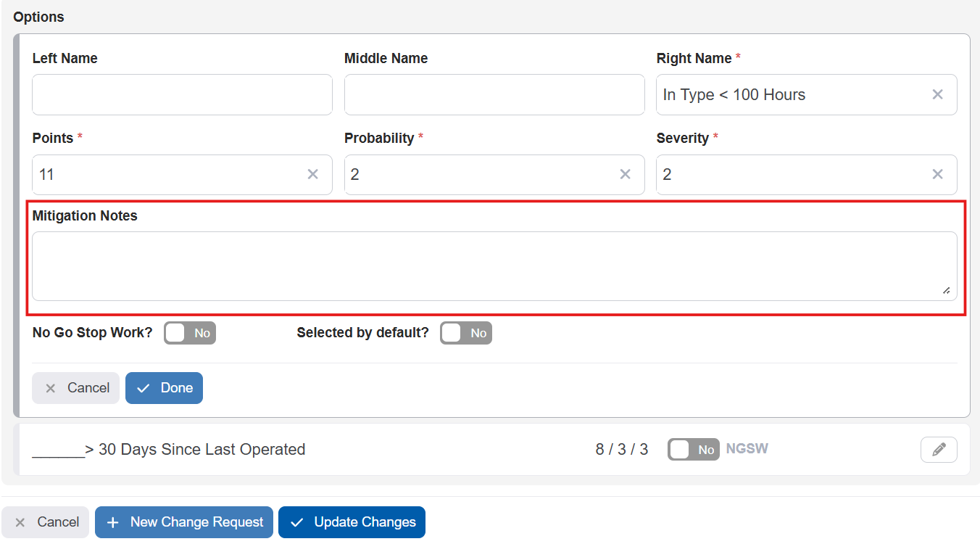Click the Right Name text field
Screen dimensions: 980x544
[790, 95]
